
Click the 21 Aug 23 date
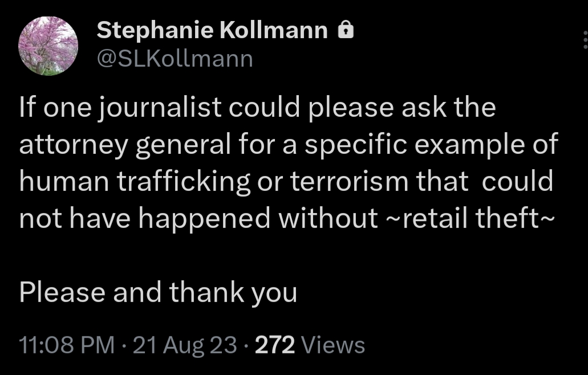pos(185,345)
